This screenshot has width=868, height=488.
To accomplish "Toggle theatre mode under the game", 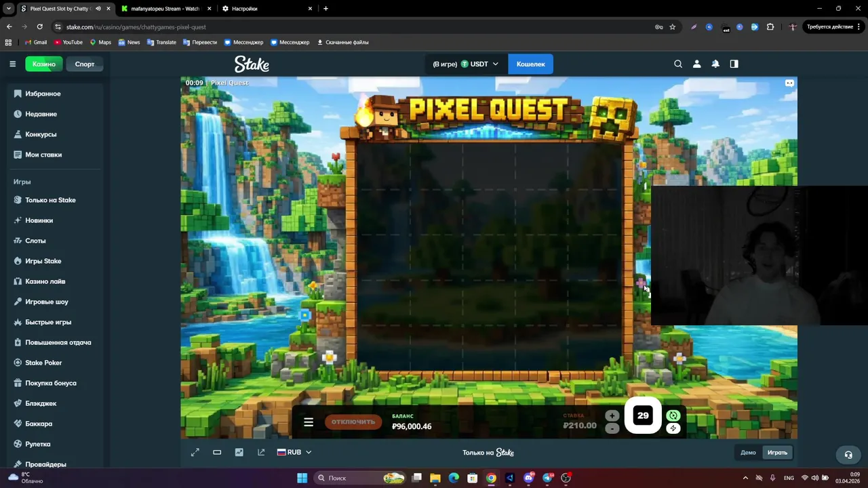I will click(217, 452).
